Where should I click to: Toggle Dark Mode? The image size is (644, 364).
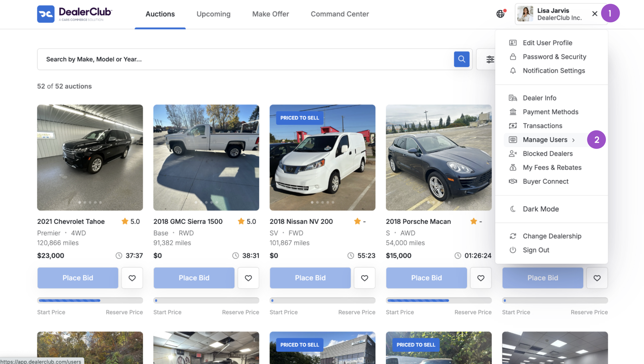pos(541,209)
